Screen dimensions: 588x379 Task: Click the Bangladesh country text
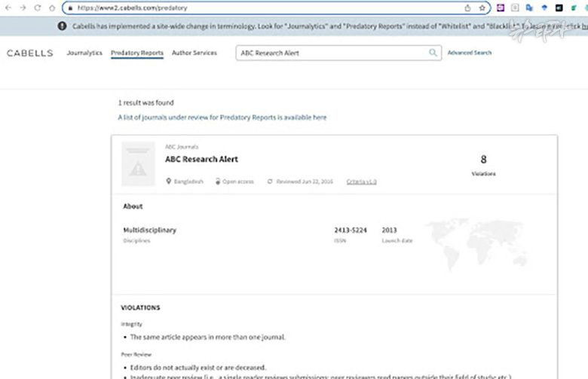point(188,182)
